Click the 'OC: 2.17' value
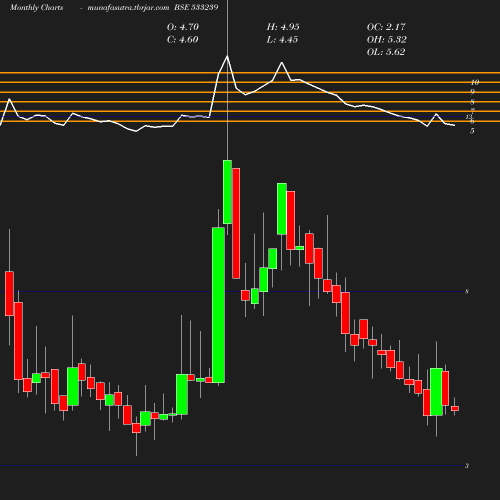The image size is (500, 500). (386, 27)
